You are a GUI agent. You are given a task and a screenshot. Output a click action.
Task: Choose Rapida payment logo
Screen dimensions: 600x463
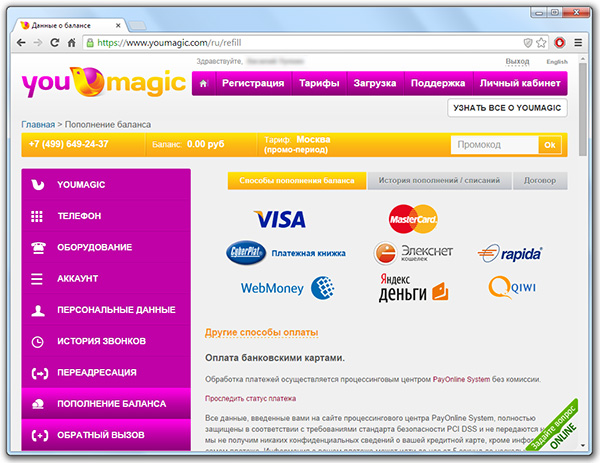[x=510, y=253]
